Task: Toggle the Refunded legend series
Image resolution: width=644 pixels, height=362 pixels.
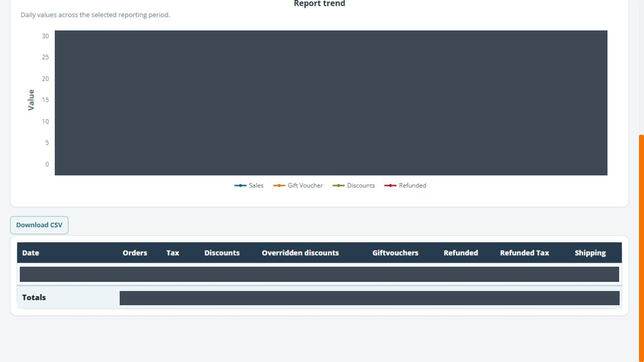Action: (x=406, y=186)
